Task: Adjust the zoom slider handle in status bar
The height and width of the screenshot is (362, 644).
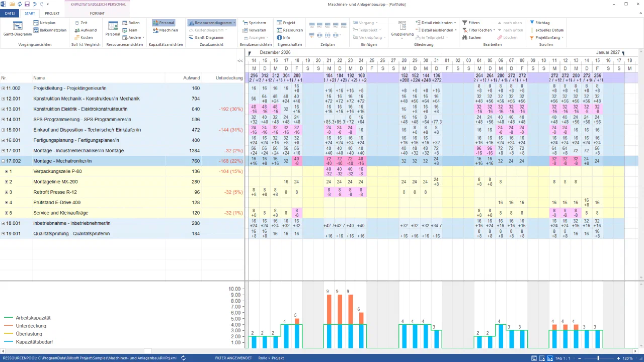Action: (x=598, y=358)
